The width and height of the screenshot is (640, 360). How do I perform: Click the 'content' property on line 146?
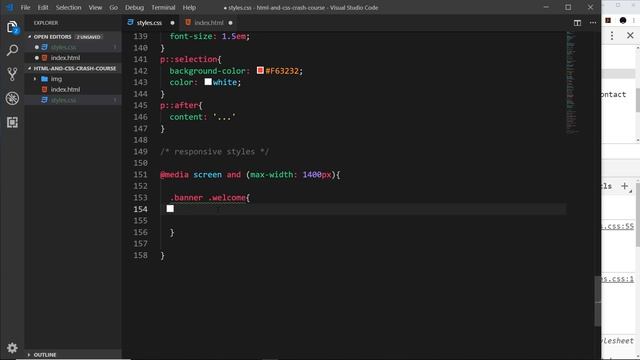186,117
